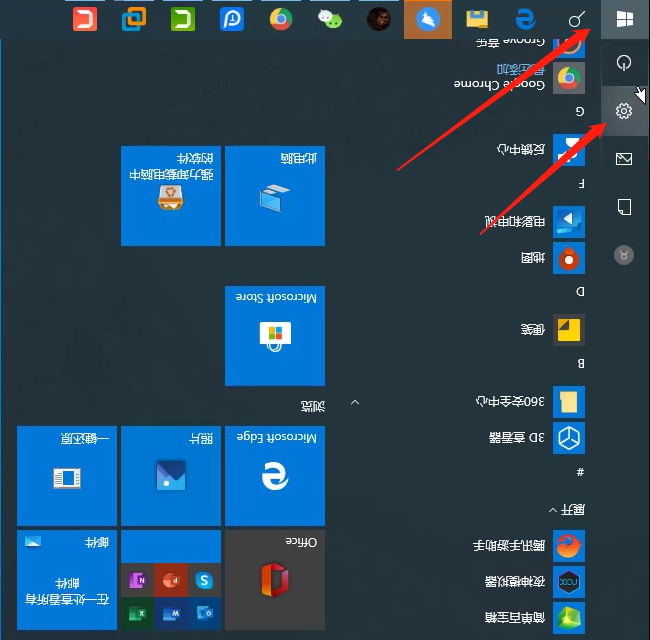
Task: Open the 强力卸载电脑中的软件 tile
Action: point(171,196)
